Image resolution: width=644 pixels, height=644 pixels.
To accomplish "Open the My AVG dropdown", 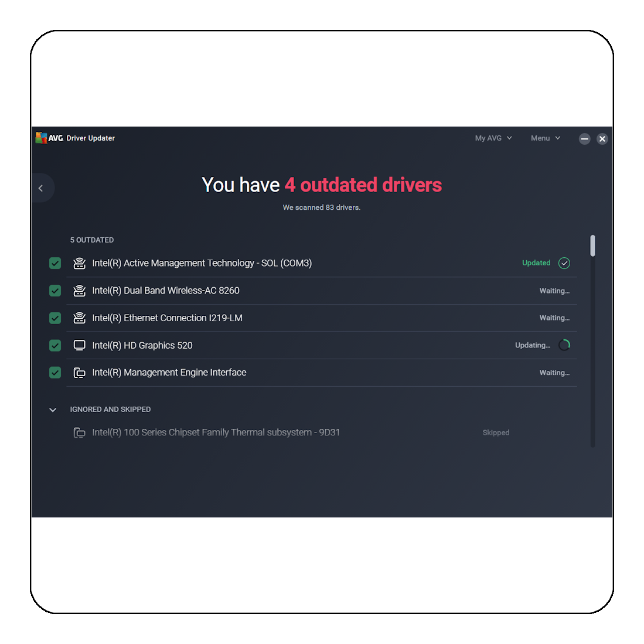I will (493, 138).
